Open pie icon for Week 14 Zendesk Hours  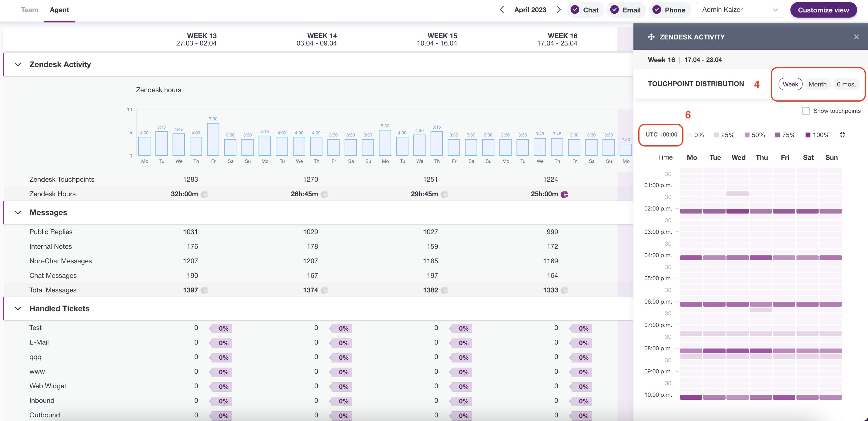(324, 194)
